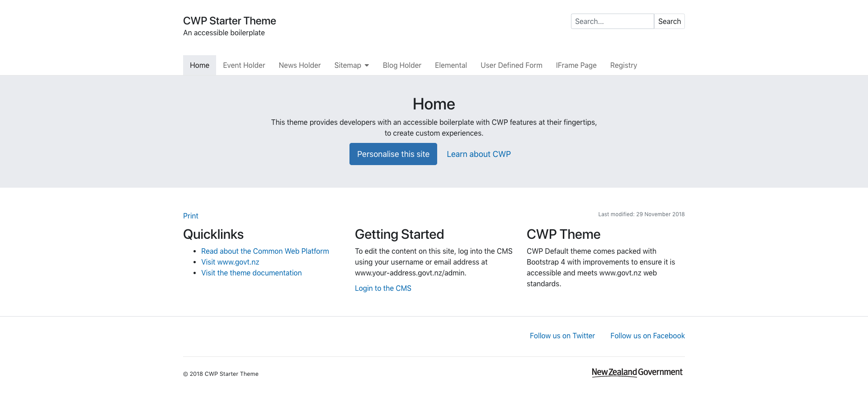Image resolution: width=868 pixels, height=398 pixels.
Task: Go to Event Holder page
Action: [x=244, y=65]
